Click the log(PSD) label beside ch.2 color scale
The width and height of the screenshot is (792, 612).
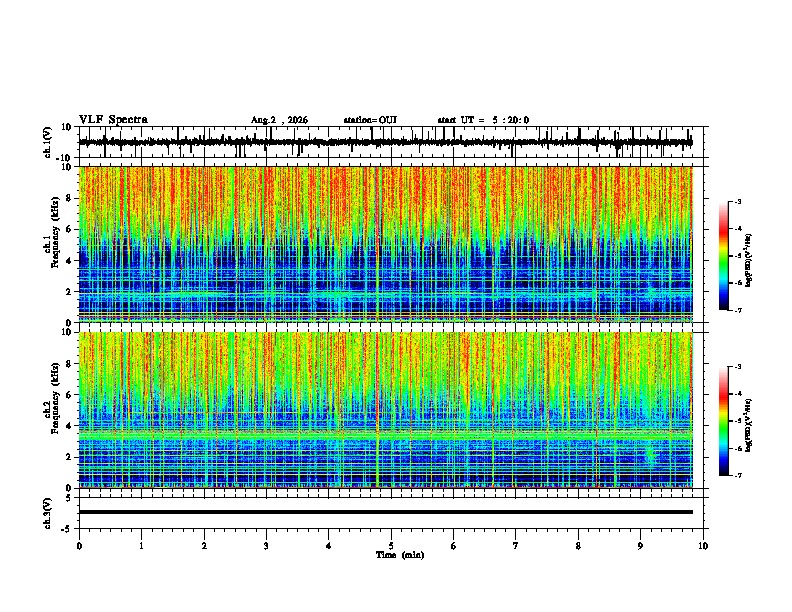click(749, 425)
